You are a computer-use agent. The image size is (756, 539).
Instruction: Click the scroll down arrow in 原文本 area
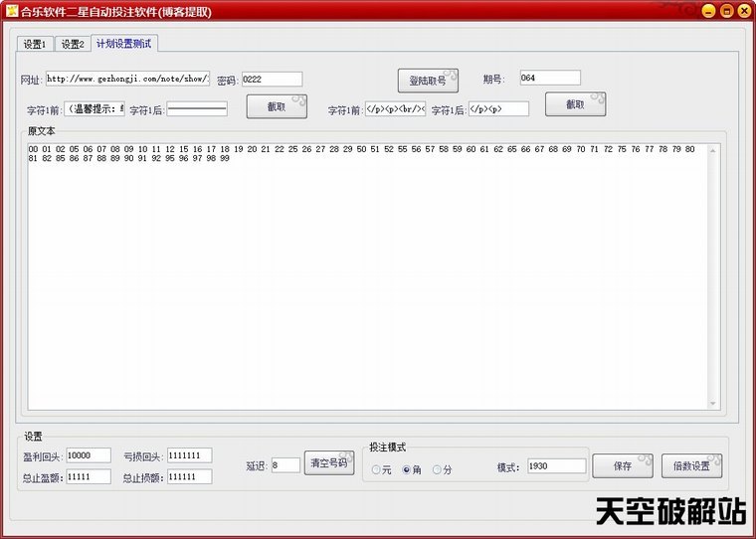[x=712, y=403]
